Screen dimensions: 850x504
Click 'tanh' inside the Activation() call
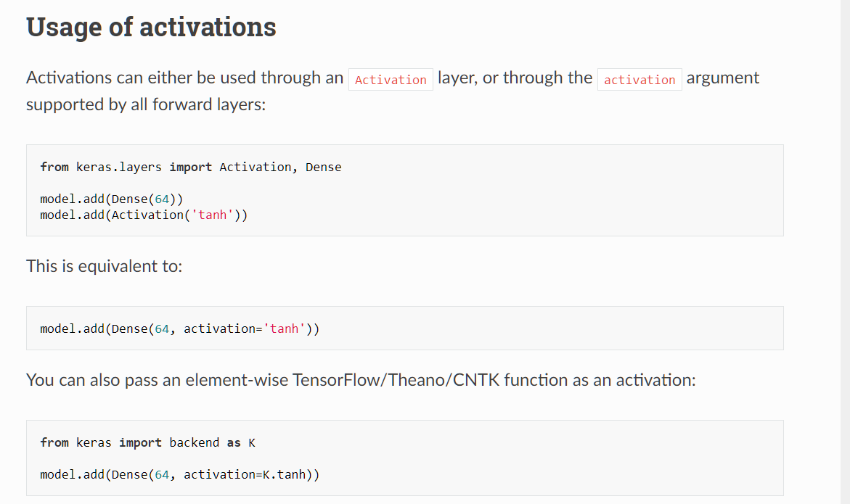tap(212, 215)
